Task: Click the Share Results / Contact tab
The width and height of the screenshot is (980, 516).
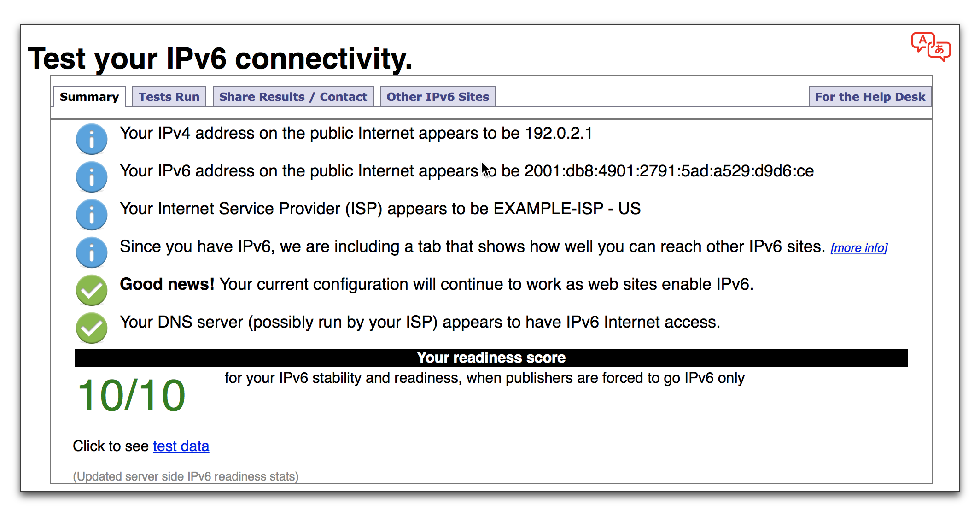Action: pos(292,97)
